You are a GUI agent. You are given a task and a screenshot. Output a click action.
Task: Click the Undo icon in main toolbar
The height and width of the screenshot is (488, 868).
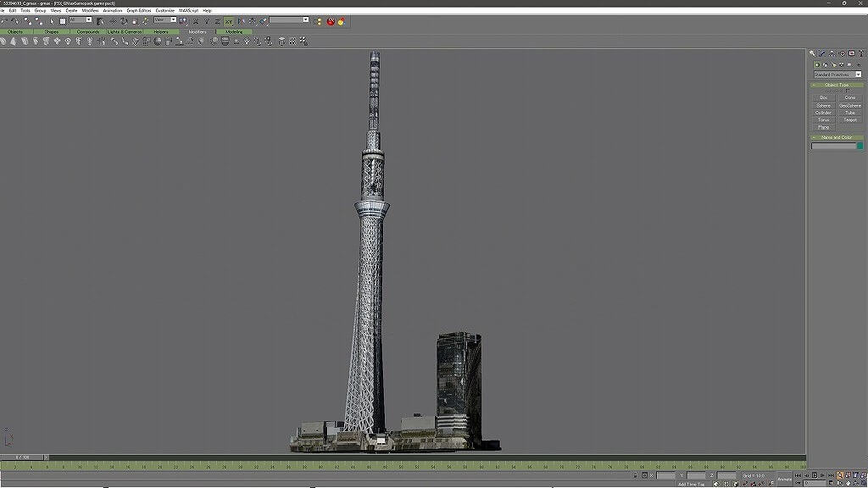pos(4,21)
